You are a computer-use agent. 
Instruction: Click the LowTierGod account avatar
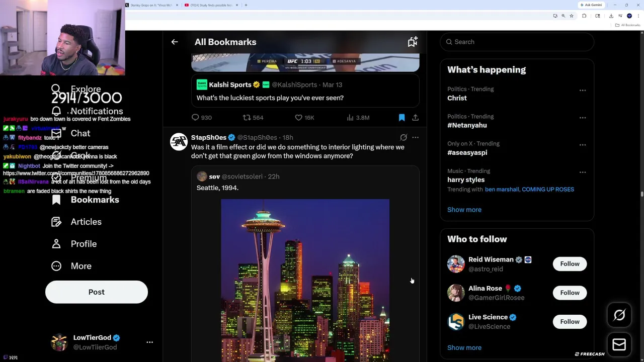pos(59,342)
